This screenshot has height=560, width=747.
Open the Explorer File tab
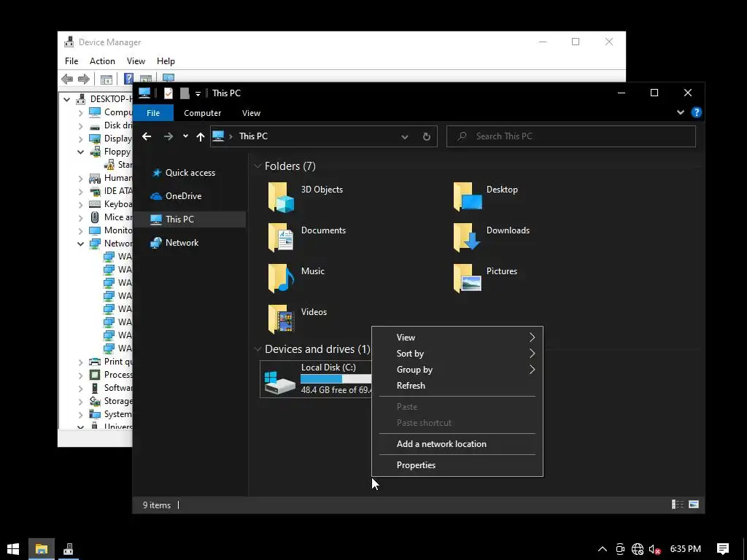[153, 113]
